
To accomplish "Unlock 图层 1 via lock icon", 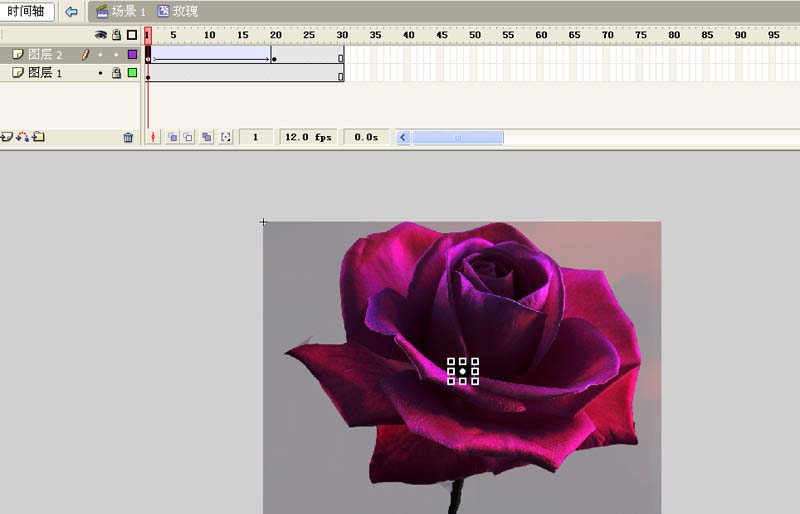I will 116,73.
